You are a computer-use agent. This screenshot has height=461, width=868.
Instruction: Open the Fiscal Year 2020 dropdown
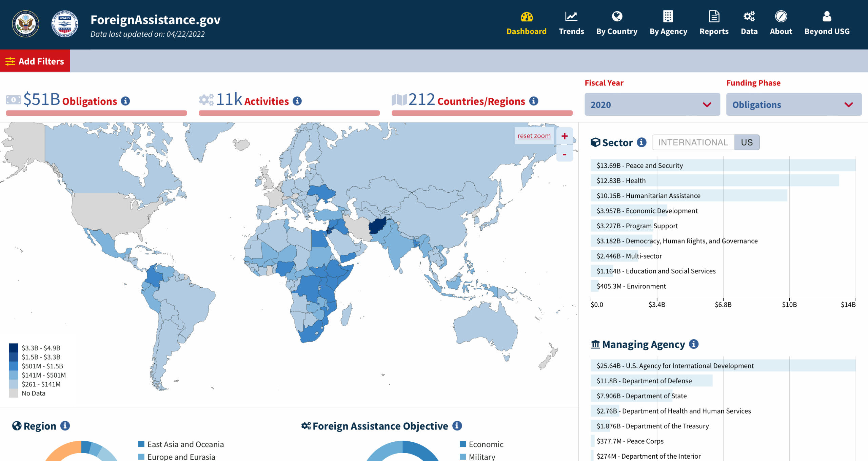pos(652,104)
